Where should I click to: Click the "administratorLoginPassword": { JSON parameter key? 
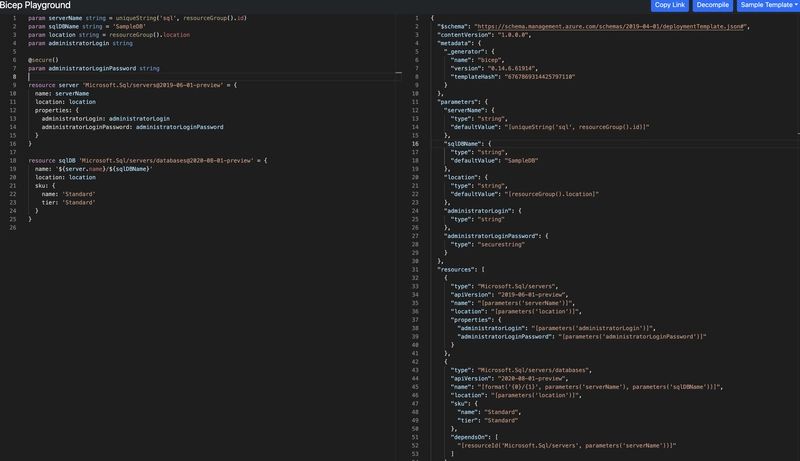496,236
